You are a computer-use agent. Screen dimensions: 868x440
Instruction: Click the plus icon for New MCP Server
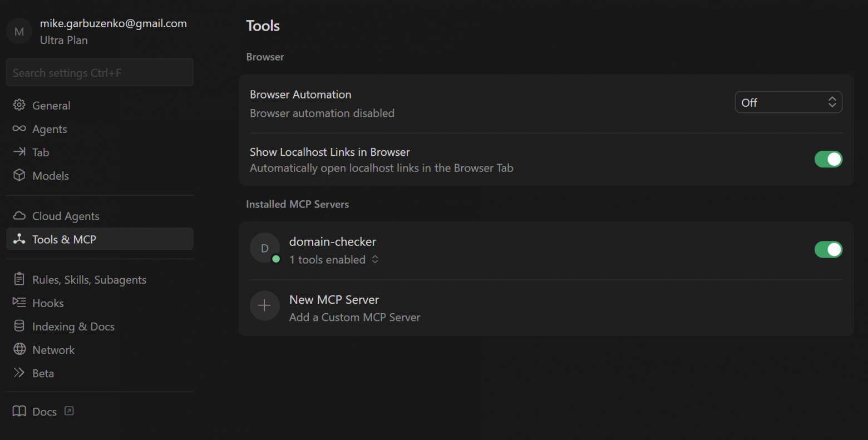tap(264, 305)
